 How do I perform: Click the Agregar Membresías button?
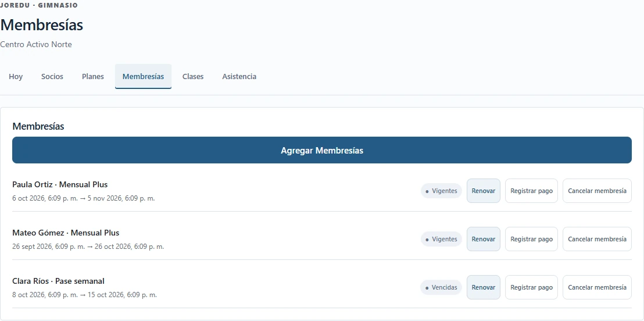pos(322,151)
